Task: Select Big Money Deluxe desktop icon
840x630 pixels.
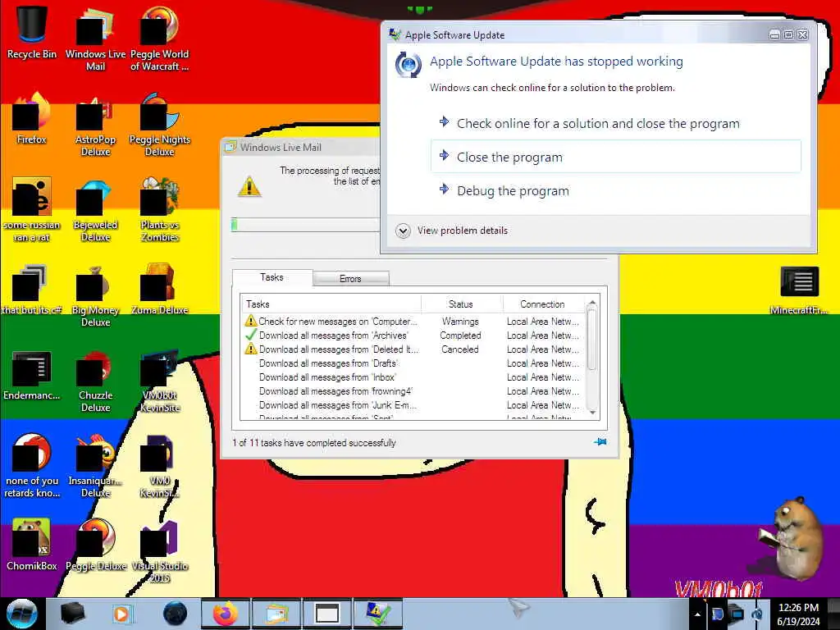Action: [x=95, y=294]
